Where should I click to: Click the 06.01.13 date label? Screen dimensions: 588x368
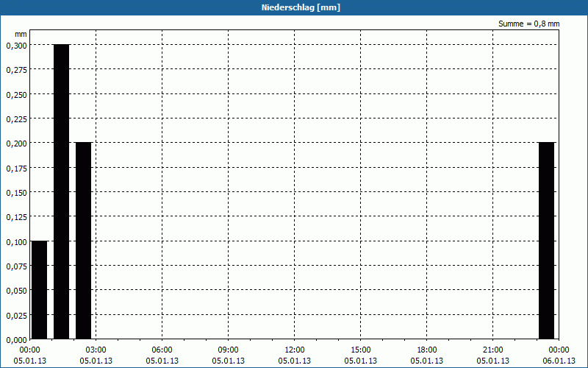tap(559, 361)
